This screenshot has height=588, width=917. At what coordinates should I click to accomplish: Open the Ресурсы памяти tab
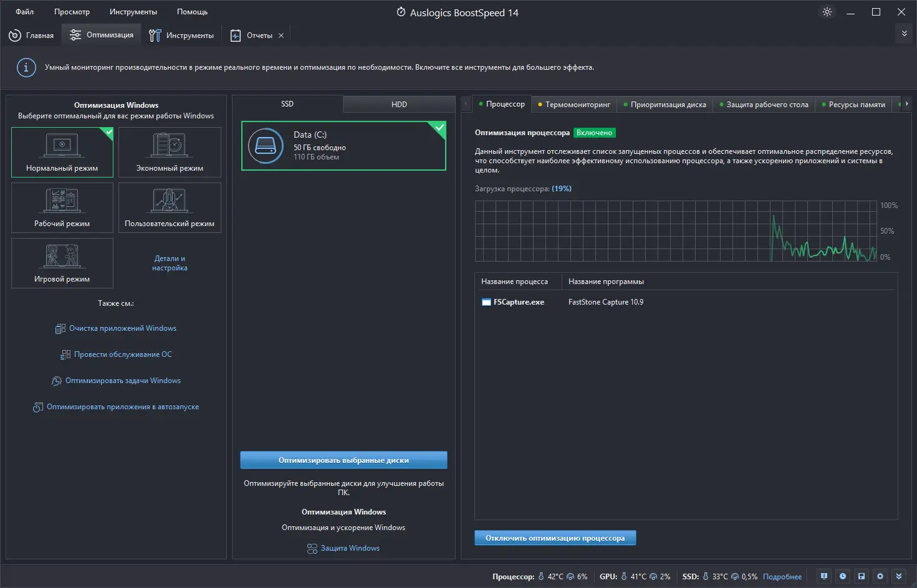click(x=853, y=105)
